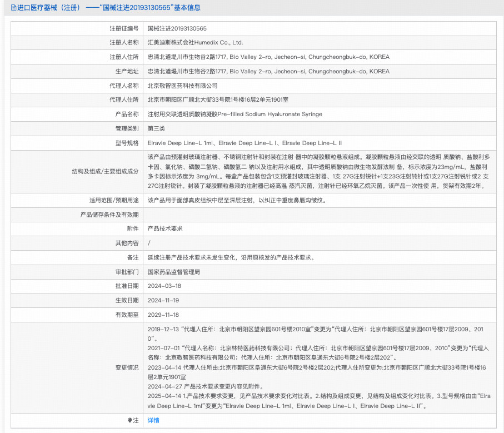
Task: Click the 变更情况 row label
Action: 127,367
